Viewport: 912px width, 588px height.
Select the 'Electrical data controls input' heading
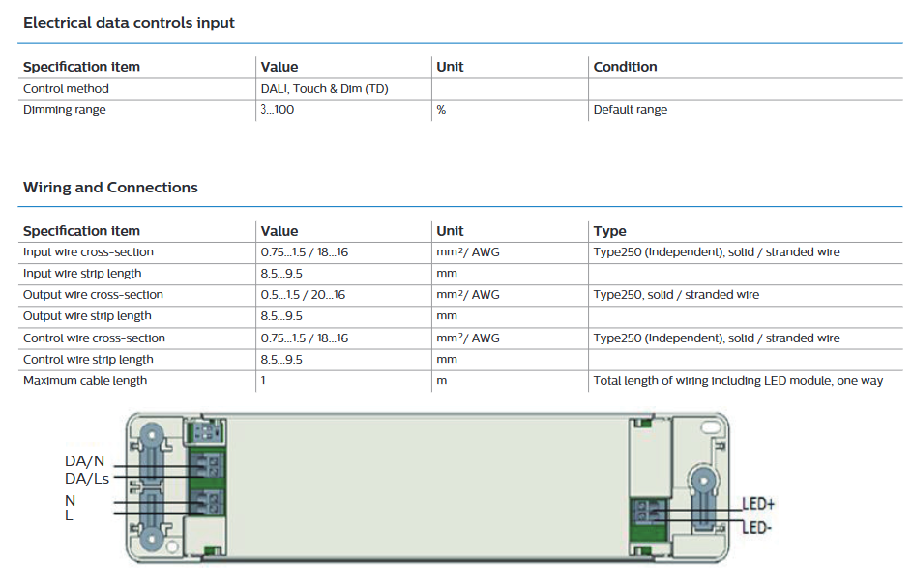pyautogui.click(x=129, y=22)
